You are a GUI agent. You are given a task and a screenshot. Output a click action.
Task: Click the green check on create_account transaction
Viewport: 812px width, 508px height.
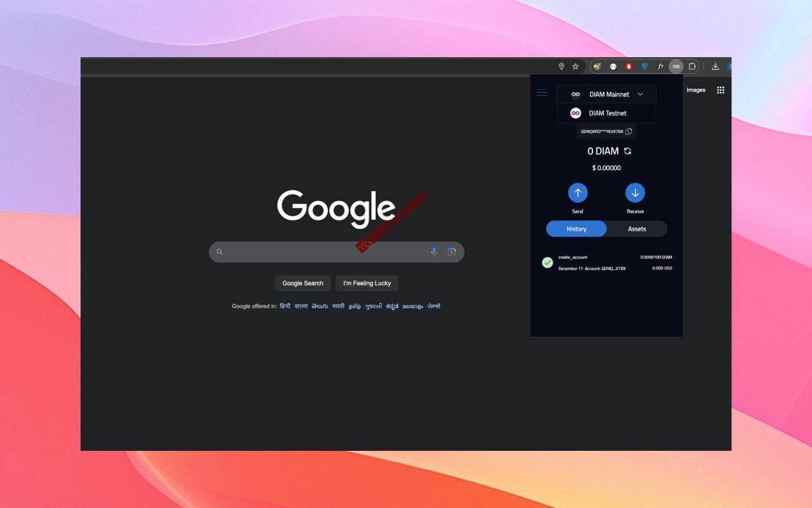(x=547, y=262)
